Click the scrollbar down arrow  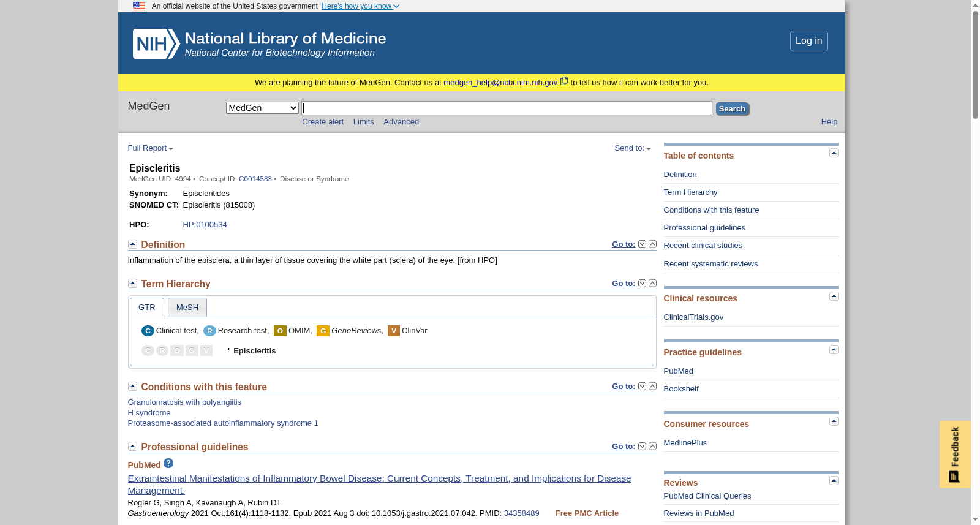pos(975,519)
